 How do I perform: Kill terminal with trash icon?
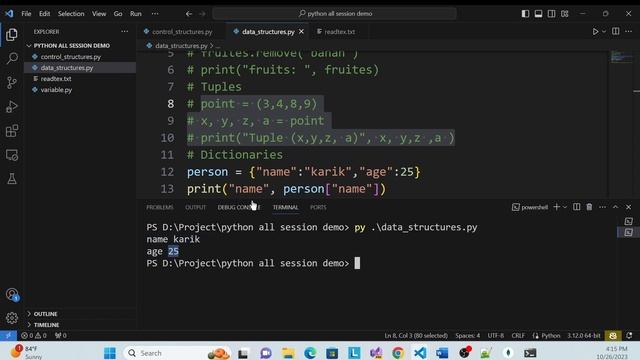point(589,207)
